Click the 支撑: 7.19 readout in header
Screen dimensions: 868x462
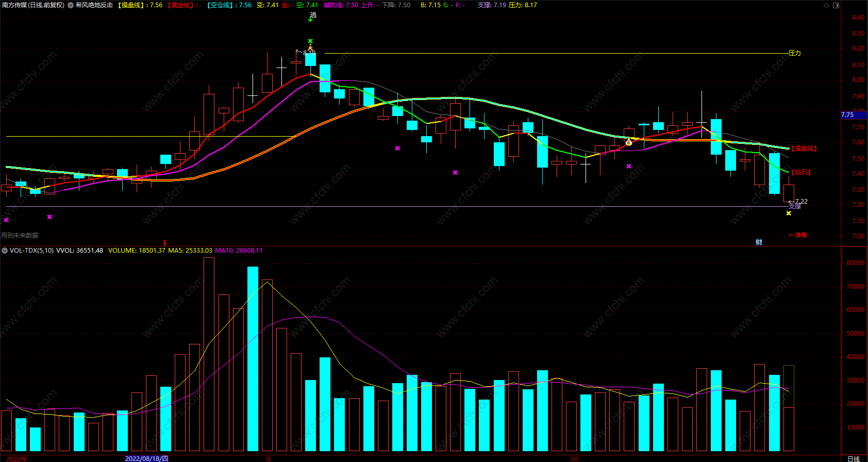pos(492,5)
